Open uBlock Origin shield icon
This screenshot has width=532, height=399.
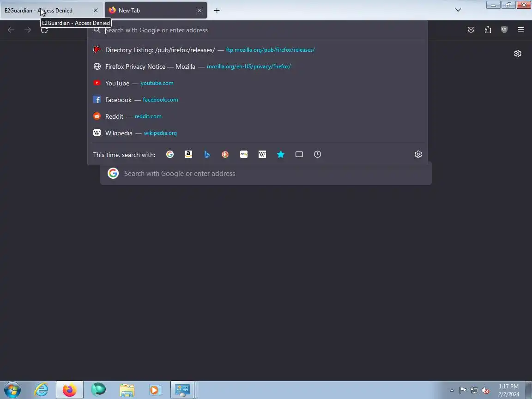504,30
